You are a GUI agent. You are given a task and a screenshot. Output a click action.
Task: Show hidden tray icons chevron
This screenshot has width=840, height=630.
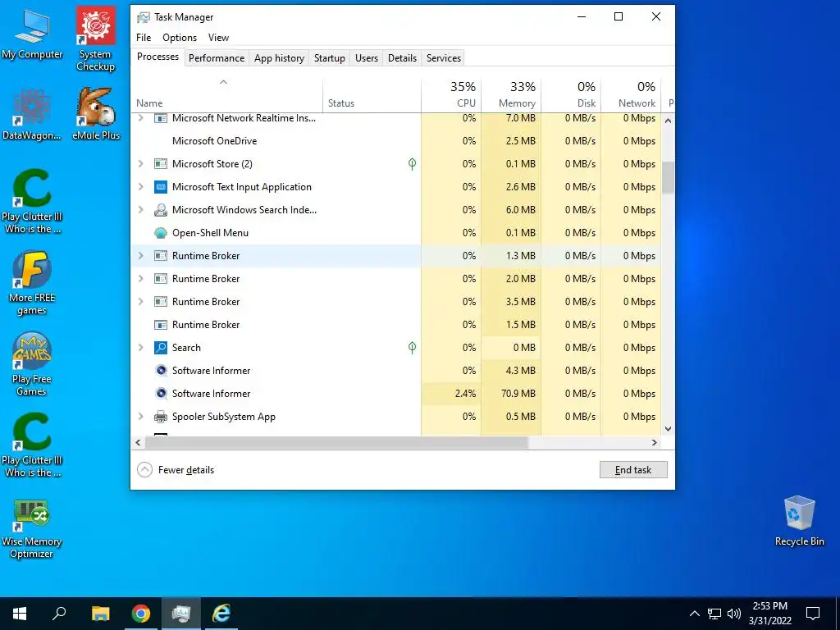[694, 614]
